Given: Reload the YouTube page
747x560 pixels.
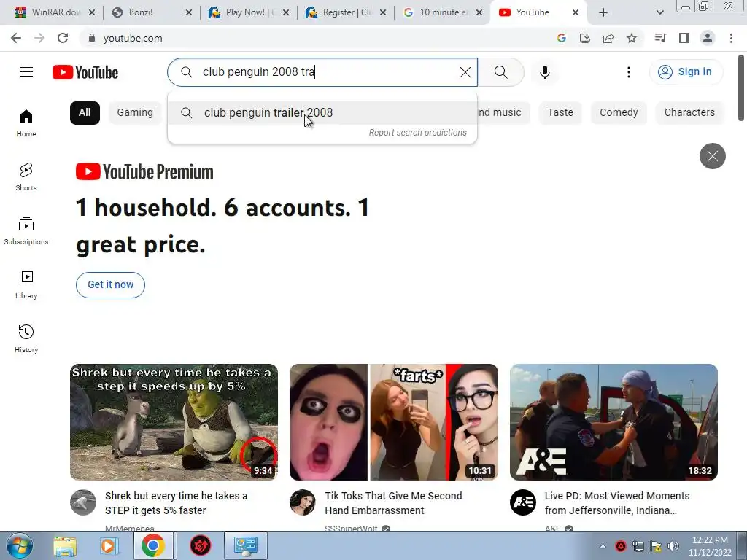Looking at the screenshot, I should 63,38.
